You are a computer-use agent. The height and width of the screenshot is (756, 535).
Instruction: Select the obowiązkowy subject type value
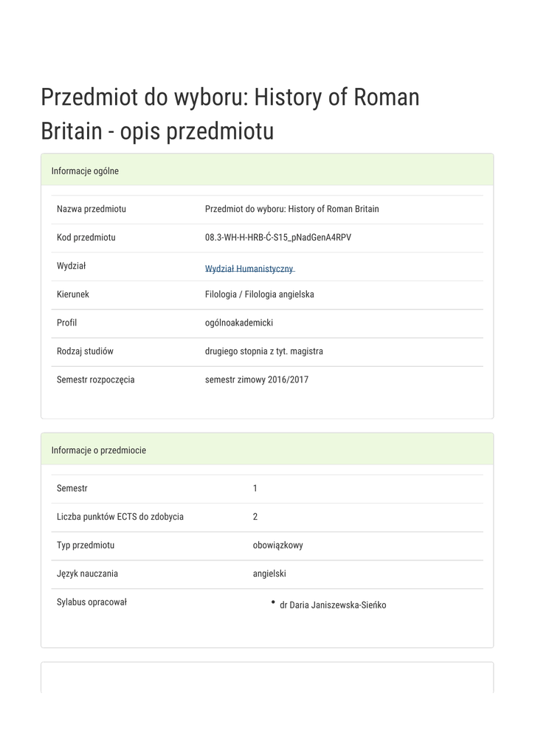277,545
